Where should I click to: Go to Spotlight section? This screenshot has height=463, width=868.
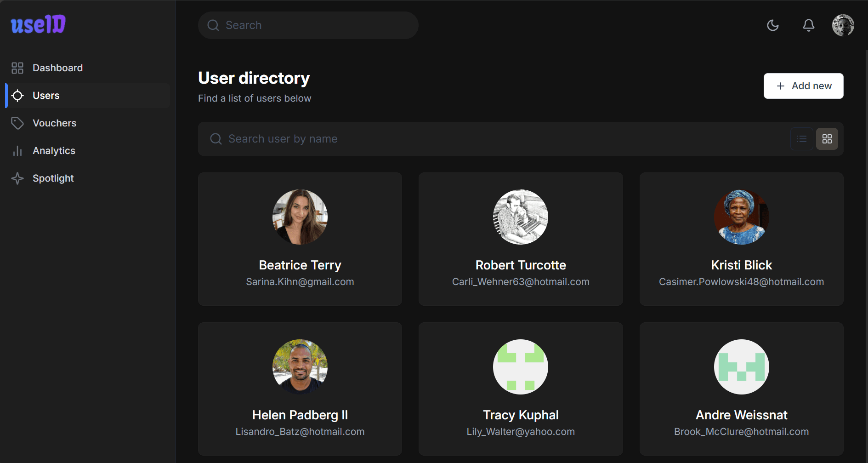click(88, 178)
